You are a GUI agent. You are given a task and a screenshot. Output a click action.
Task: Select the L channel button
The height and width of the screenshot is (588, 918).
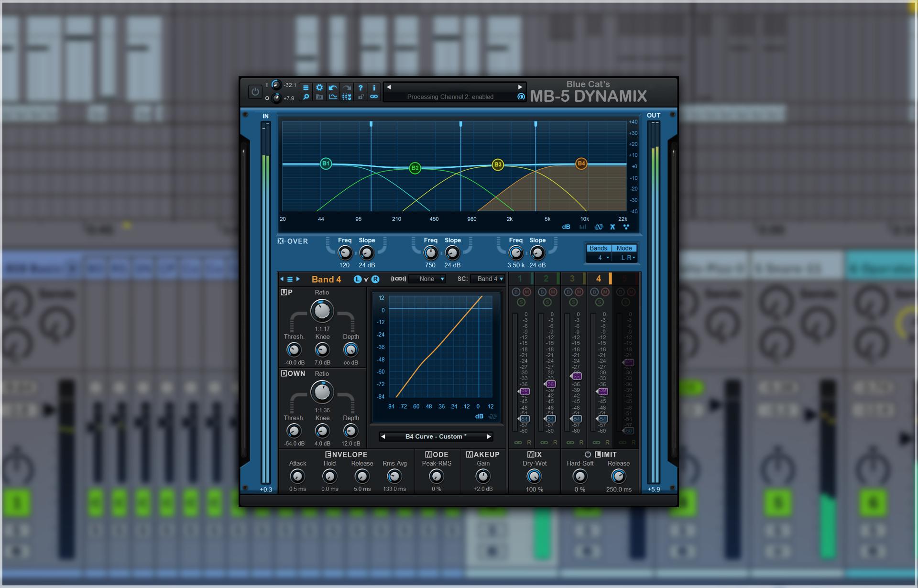[x=357, y=279]
